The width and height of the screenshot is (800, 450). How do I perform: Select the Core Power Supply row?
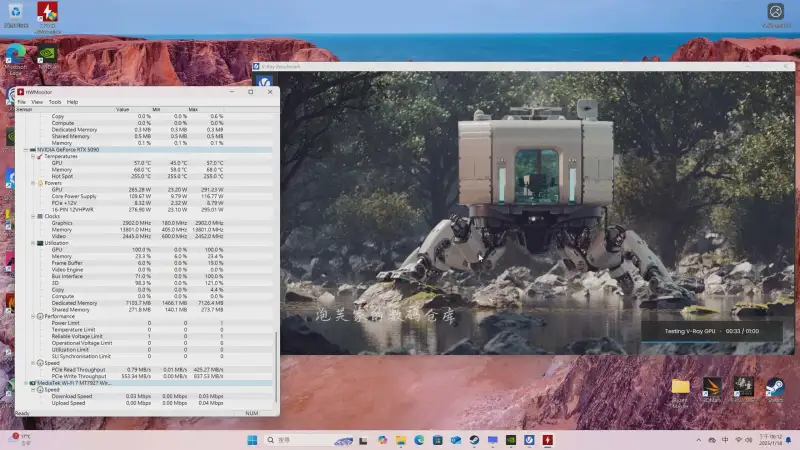(x=144, y=196)
